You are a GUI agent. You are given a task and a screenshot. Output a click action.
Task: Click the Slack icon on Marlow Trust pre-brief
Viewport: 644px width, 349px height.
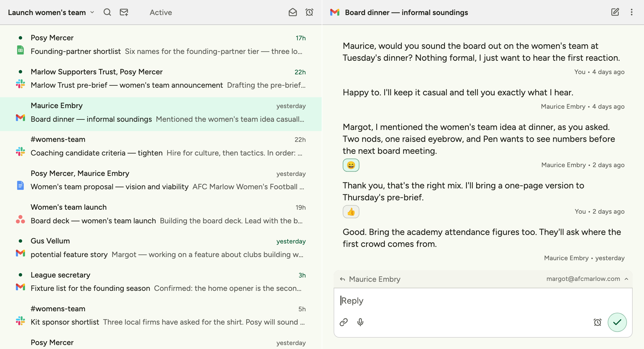pyautogui.click(x=20, y=84)
